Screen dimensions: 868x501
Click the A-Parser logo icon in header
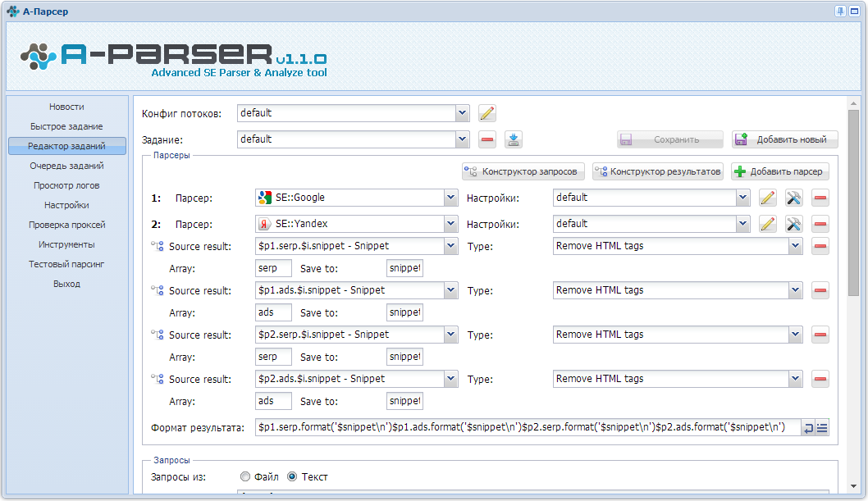[x=39, y=57]
